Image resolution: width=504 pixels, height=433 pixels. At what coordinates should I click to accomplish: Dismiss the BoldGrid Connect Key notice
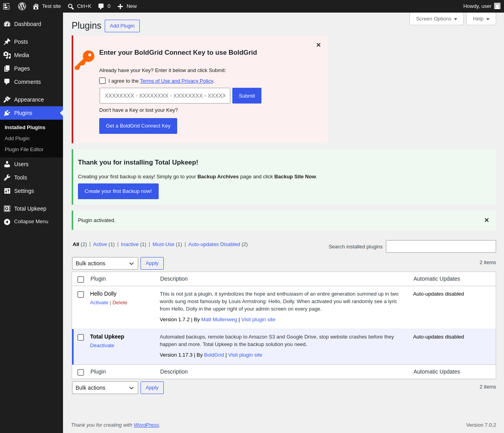[x=319, y=45]
